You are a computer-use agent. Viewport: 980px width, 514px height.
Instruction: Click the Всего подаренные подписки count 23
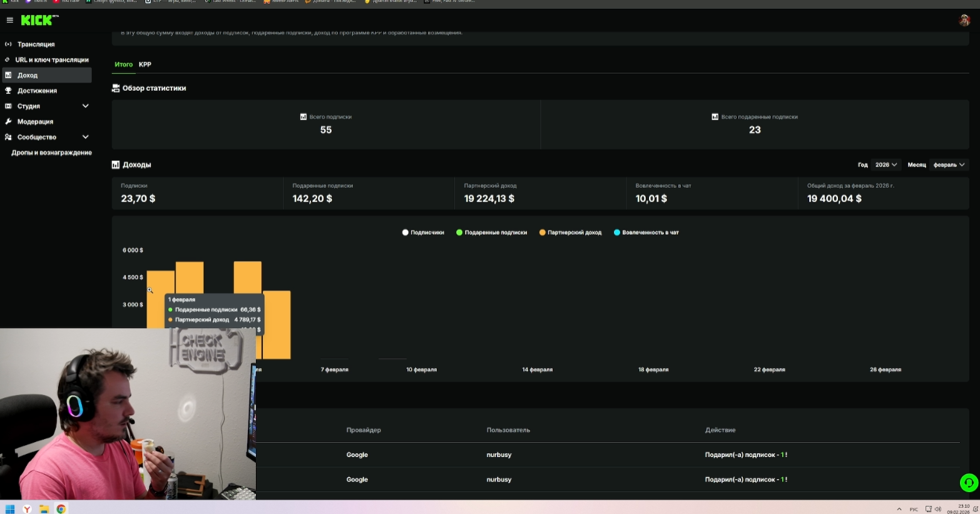click(755, 130)
